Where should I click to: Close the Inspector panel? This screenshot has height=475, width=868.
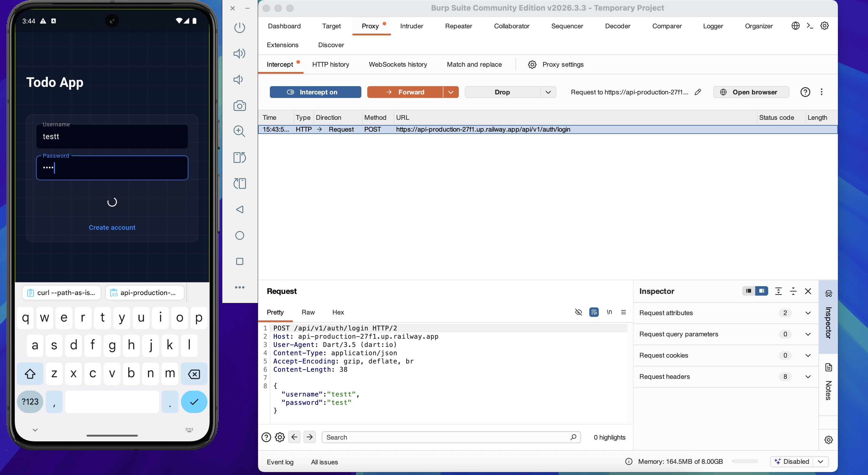click(808, 291)
